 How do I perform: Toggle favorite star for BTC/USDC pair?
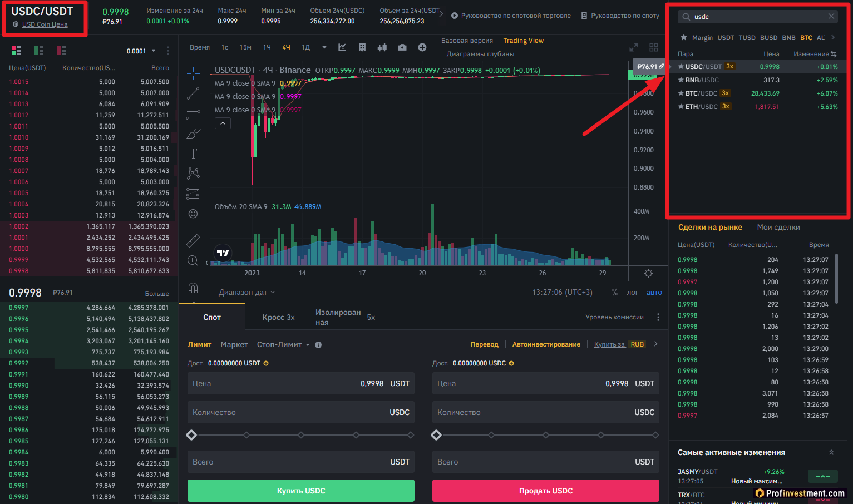click(x=681, y=93)
